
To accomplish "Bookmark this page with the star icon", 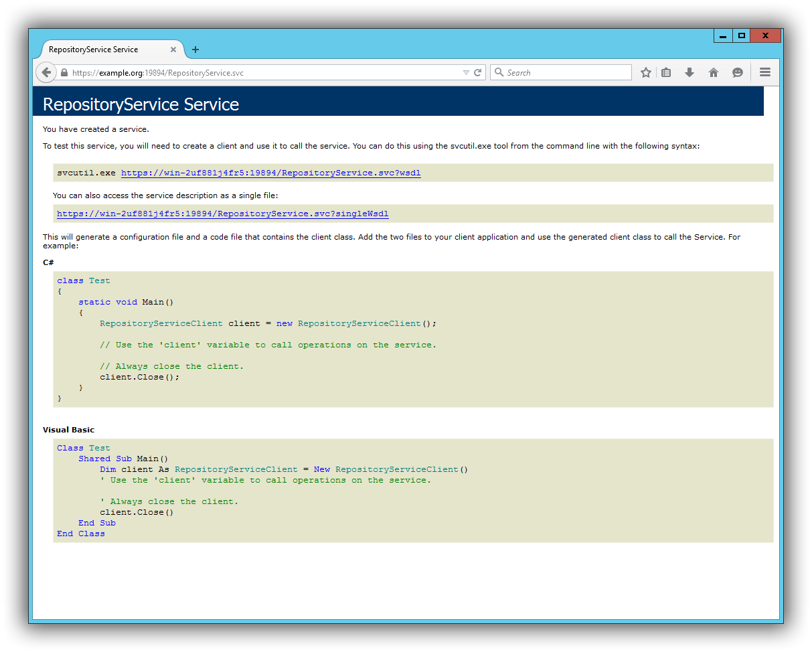I will pyautogui.click(x=646, y=73).
